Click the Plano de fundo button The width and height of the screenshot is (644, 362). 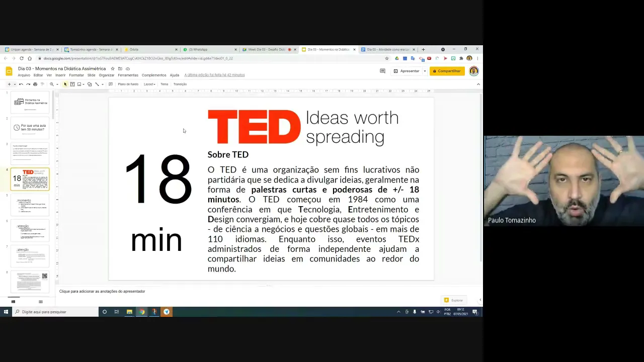pos(128,84)
